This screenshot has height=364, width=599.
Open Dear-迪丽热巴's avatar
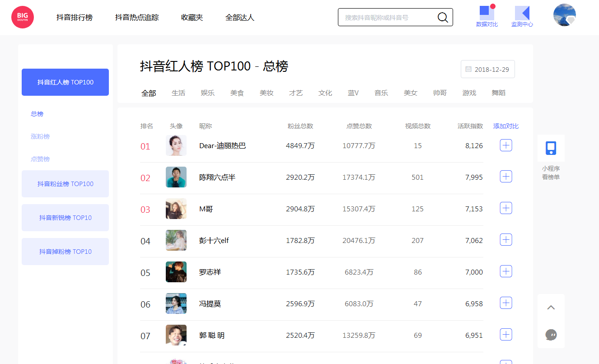[176, 145]
